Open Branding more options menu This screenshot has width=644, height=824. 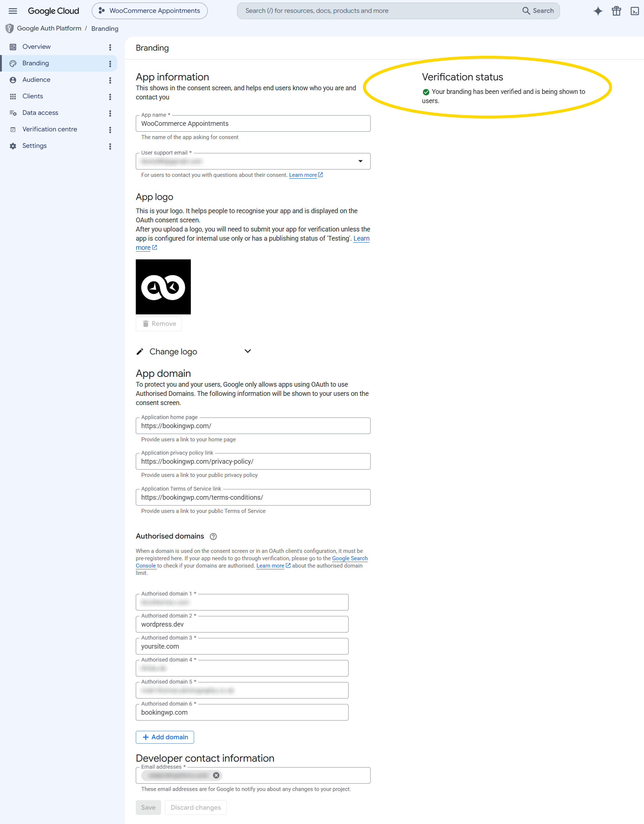point(110,64)
